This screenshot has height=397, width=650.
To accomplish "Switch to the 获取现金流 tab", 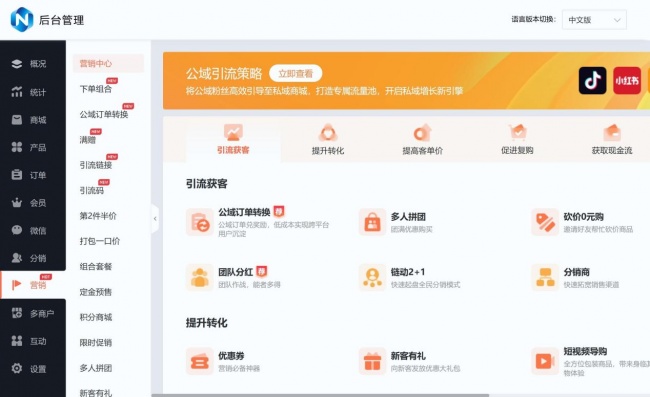I will 612,139.
